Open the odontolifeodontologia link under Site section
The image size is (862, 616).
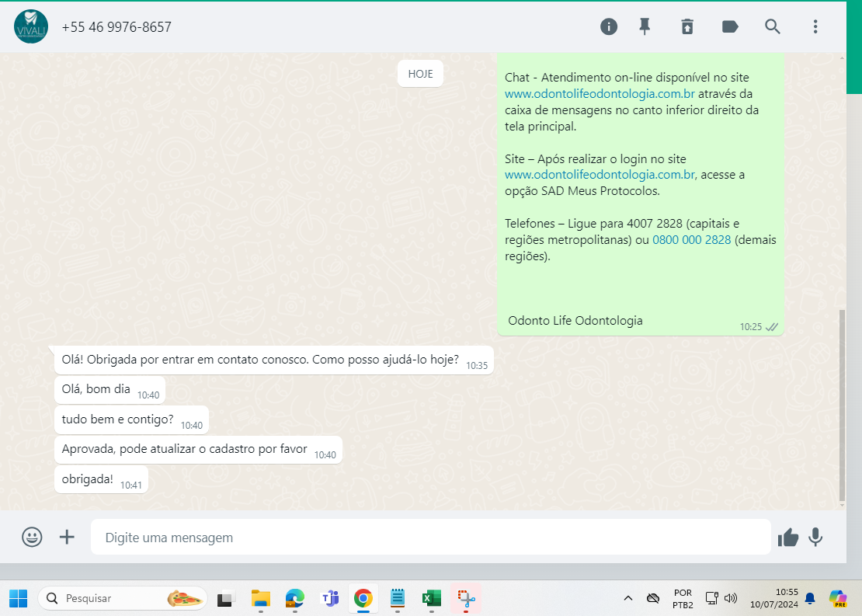(x=600, y=175)
